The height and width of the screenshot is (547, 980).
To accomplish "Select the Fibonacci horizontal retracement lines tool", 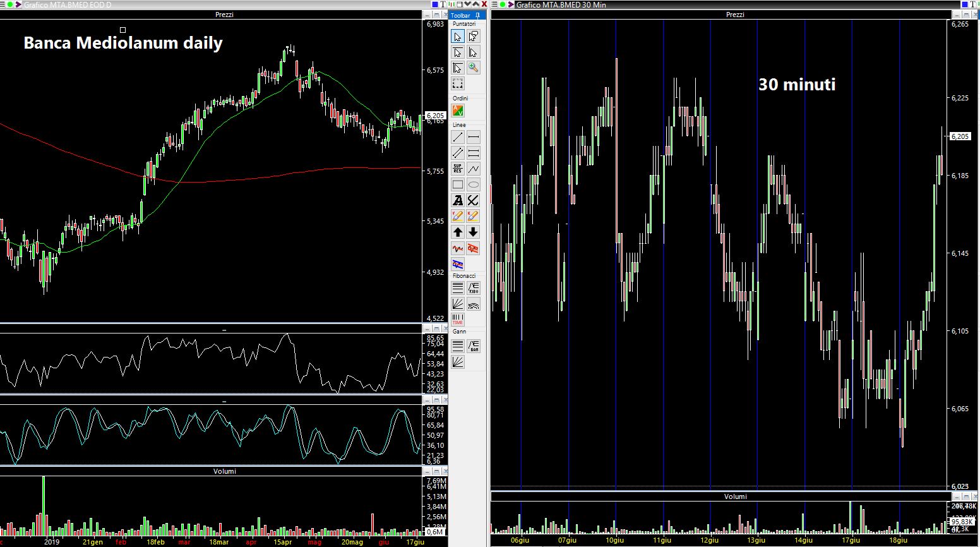I will click(458, 288).
